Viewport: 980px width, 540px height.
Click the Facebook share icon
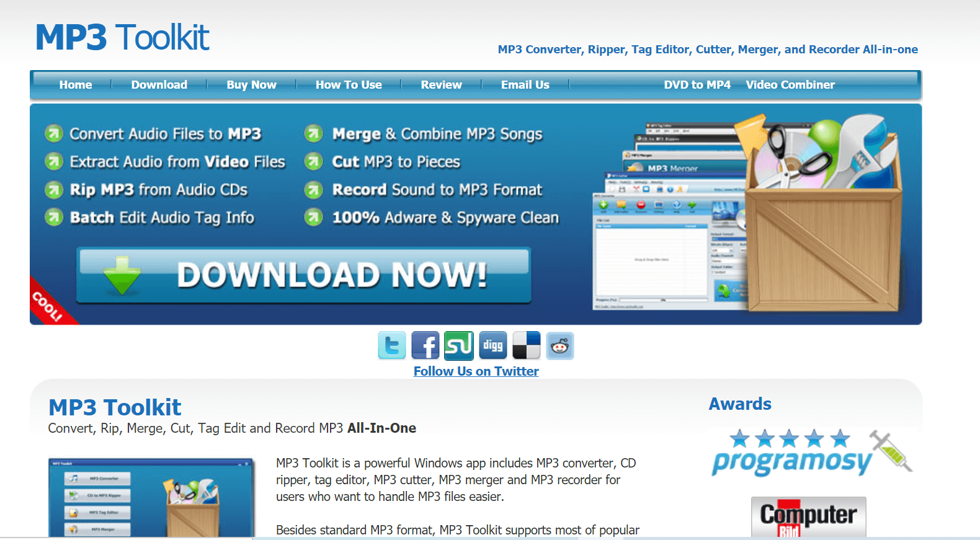click(x=425, y=345)
